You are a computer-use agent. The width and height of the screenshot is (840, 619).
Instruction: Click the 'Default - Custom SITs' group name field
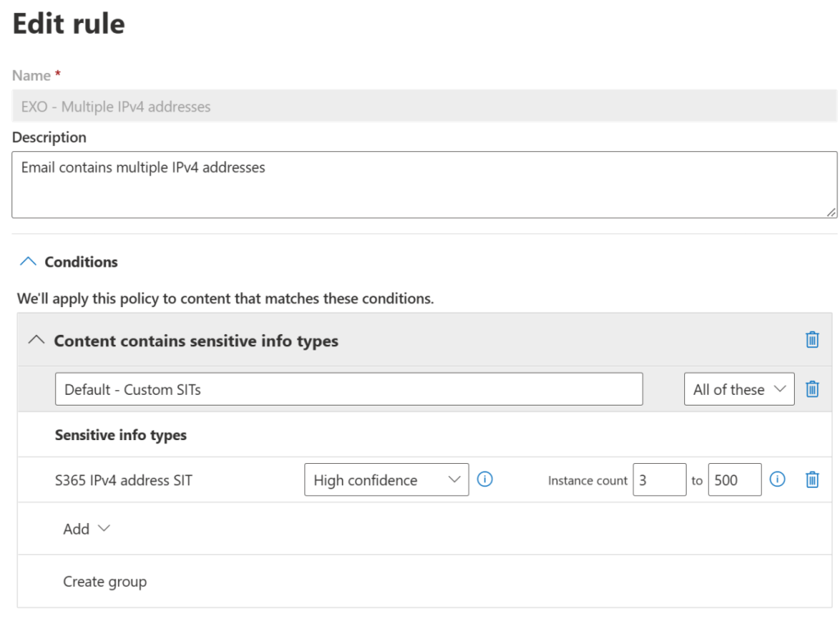click(x=349, y=389)
